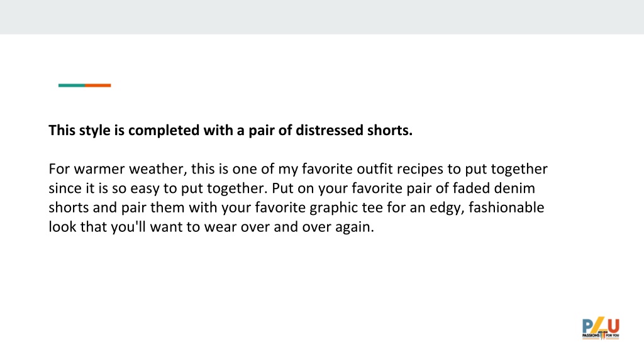Click 'over and over again' in last line
Viewport: 644px width, 362px height.
click(x=307, y=227)
